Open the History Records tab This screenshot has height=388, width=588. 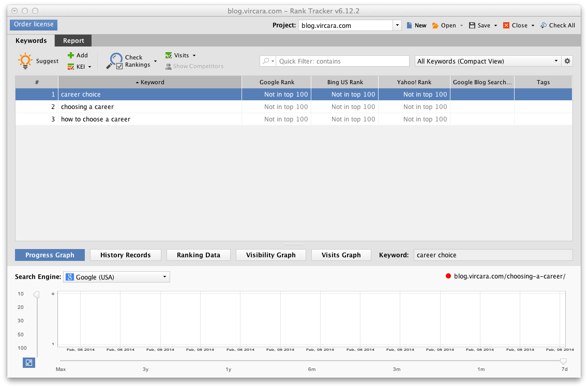pos(126,255)
